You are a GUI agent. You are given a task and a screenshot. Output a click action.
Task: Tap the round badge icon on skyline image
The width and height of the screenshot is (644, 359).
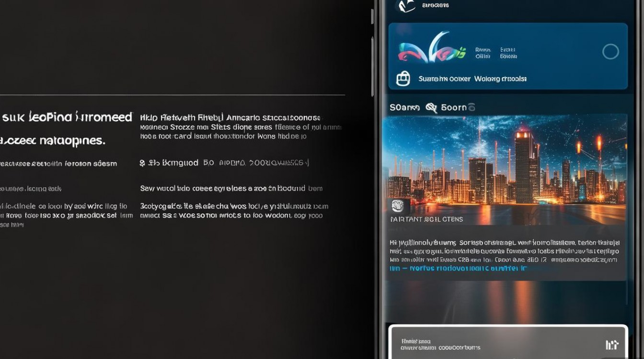point(398,206)
